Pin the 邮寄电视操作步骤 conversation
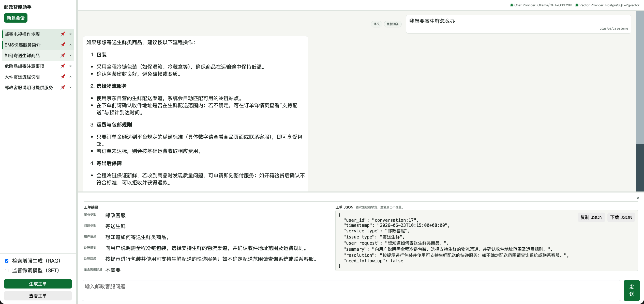Viewport: 644px width, 304px height. (63, 34)
